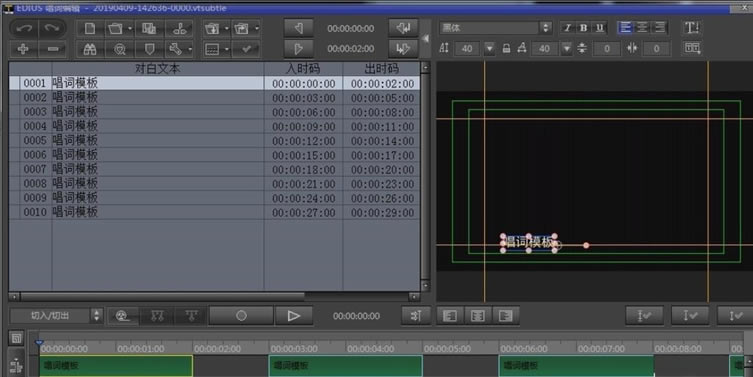Screen dimensions: 753x377
Task: Click the minus remove-subtitle icon
Action: (x=53, y=49)
